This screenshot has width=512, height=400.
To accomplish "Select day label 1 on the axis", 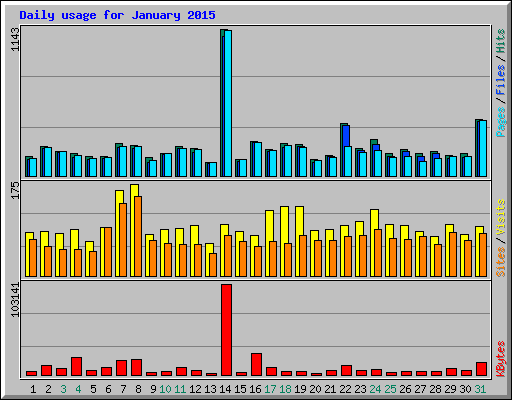I will pyautogui.click(x=33, y=389).
